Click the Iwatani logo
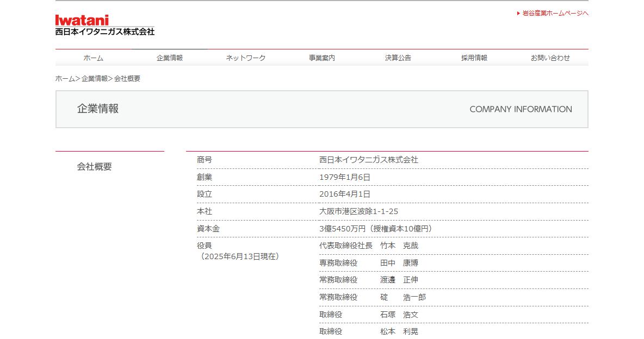The width and height of the screenshot is (644, 339). point(105,26)
